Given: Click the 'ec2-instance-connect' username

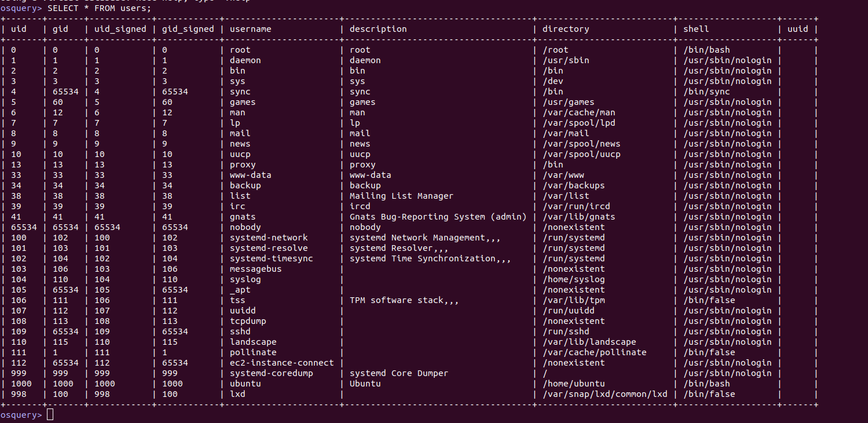Looking at the screenshot, I should pyautogui.click(x=282, y=363).
